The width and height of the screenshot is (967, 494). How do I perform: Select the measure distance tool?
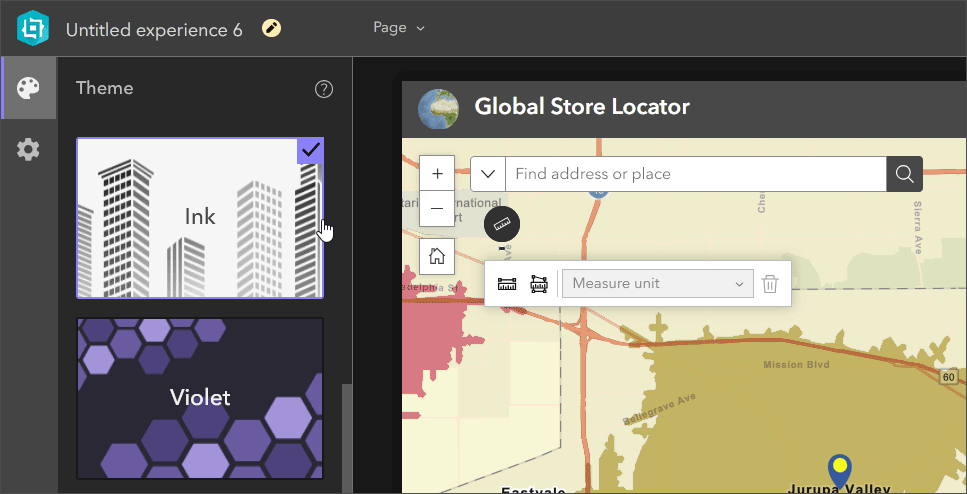(507, 284)
